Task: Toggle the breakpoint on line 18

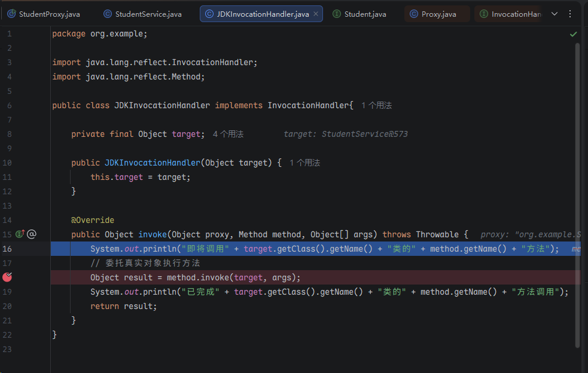Action: click(x=8, y=277)
